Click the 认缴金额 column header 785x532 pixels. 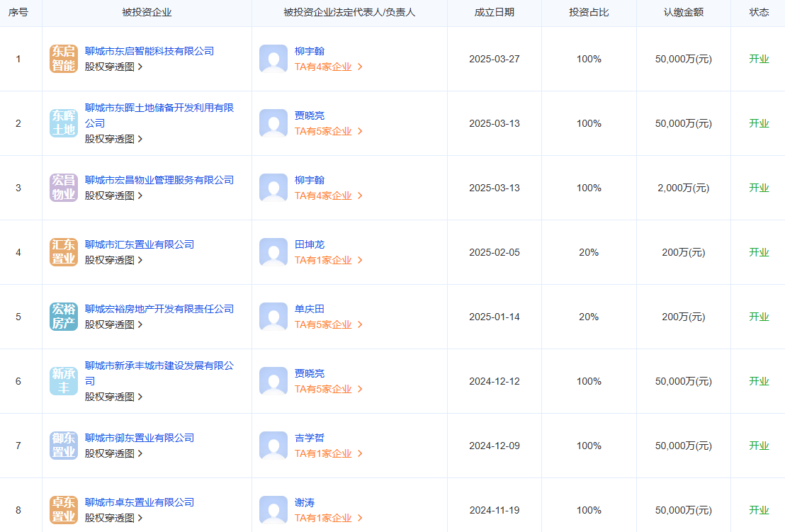683,13
